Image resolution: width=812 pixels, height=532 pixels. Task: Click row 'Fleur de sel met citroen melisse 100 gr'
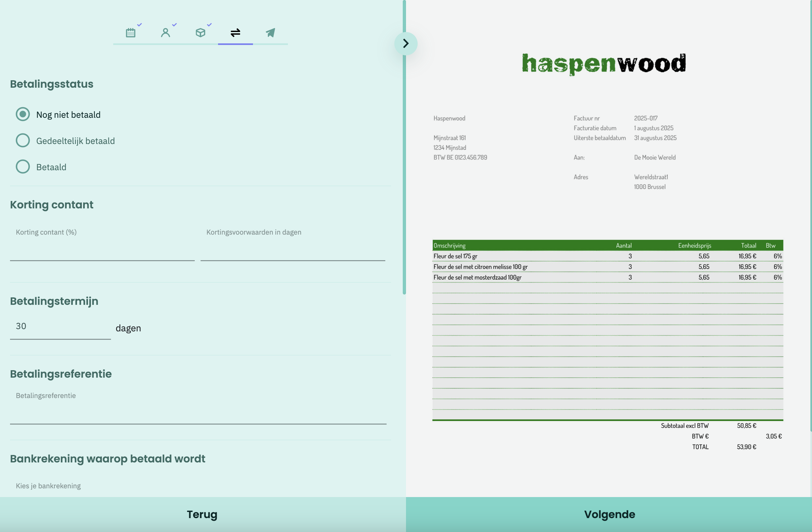608,267
